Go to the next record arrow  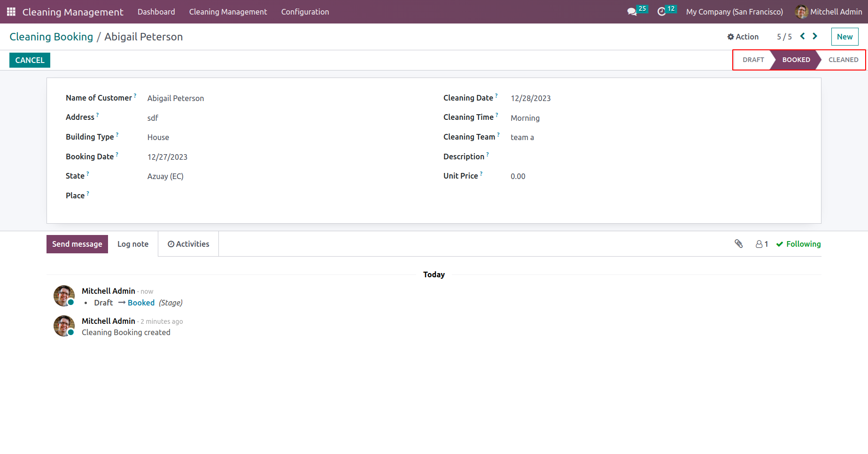point(815,36)
